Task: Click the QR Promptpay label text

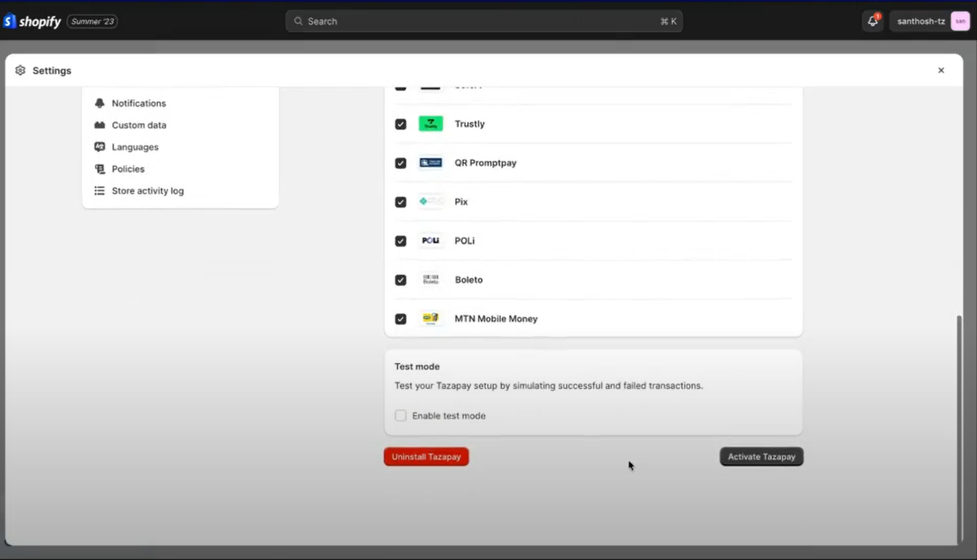Action: click(486, 163)
